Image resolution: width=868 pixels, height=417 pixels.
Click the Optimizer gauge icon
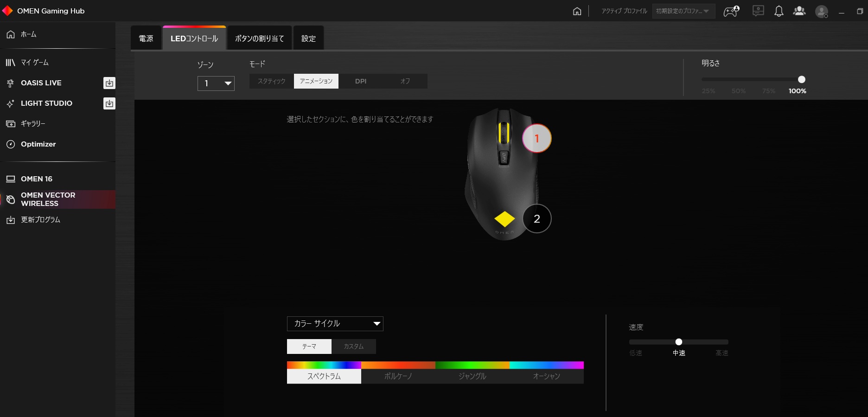(x=10, y=144)
